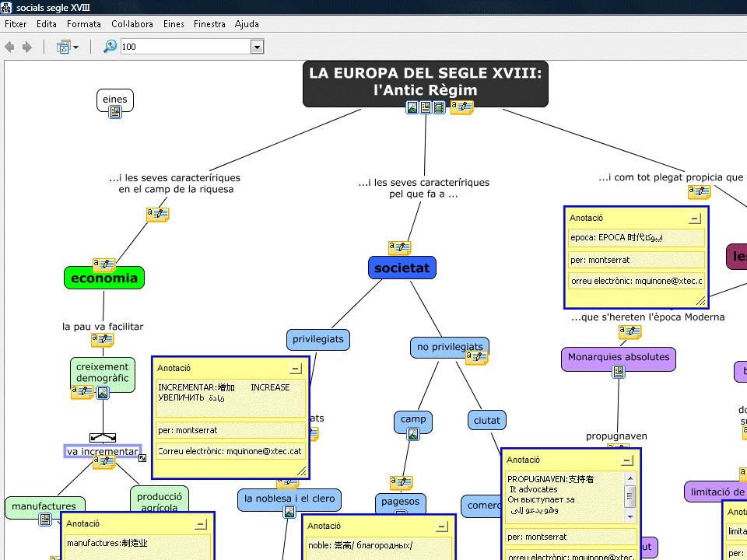Click the document icon below the eines node
This screenshot has height=560, width=747.
[x=115, y=113]
